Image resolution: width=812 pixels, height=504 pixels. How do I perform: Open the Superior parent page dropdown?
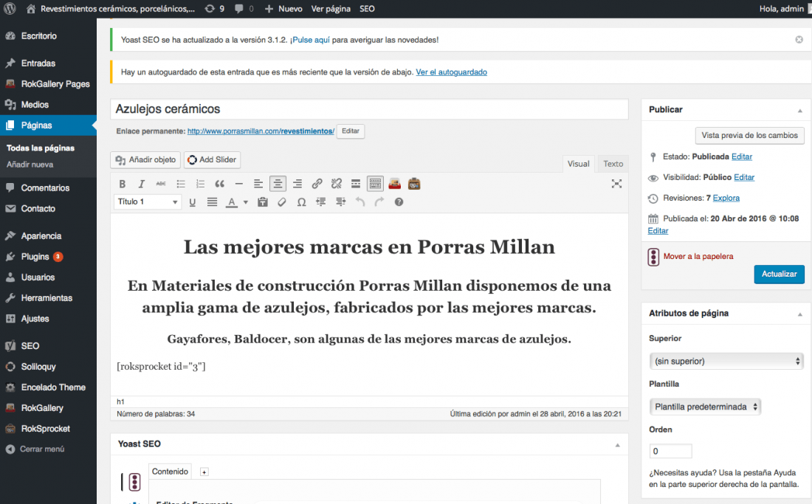pos(726,361)
